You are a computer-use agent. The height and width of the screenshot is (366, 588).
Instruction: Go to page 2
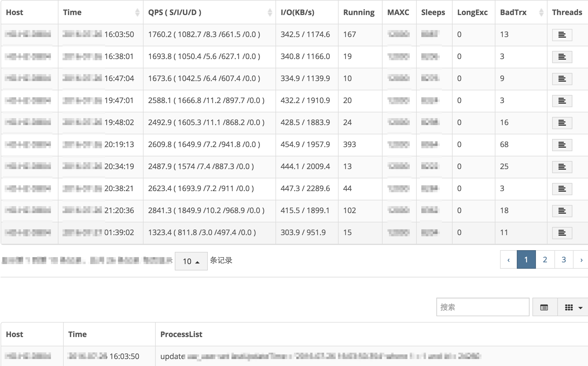[x=545, y=260]
